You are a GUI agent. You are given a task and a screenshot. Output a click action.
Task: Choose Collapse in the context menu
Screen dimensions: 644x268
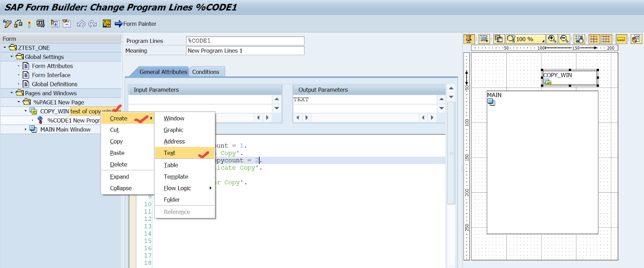point(128,188)
